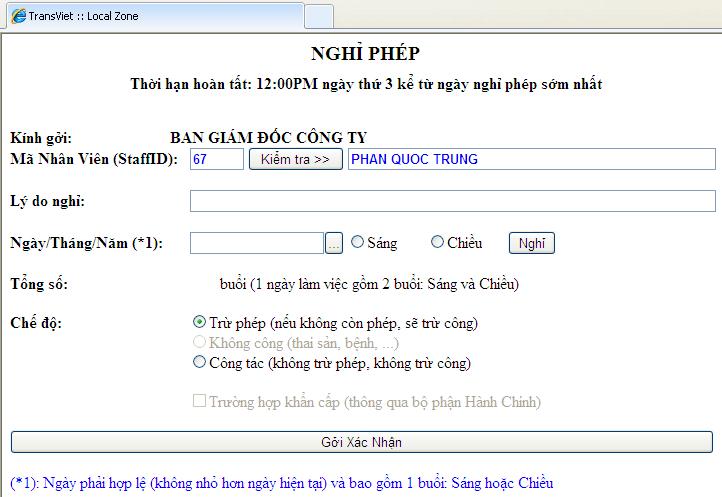Tick the Trường hợp khẩn cấp checkbox
Viewport: 722px width, 497px height.
(x=199, y=401)
